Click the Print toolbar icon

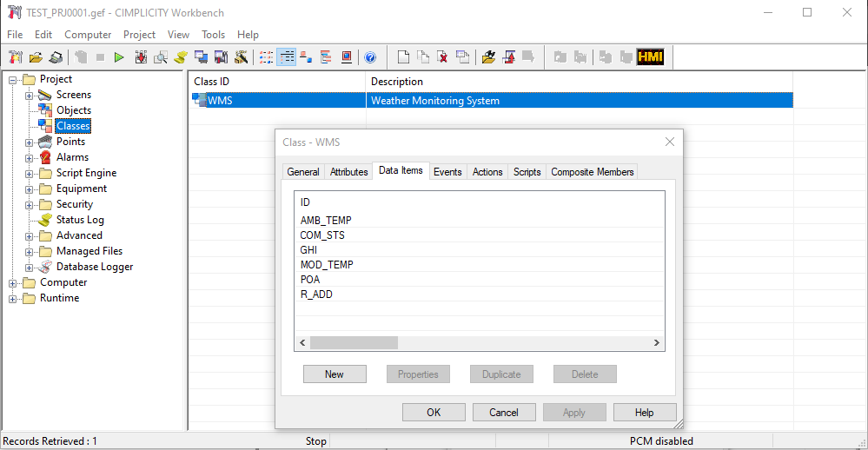point(56,57)
